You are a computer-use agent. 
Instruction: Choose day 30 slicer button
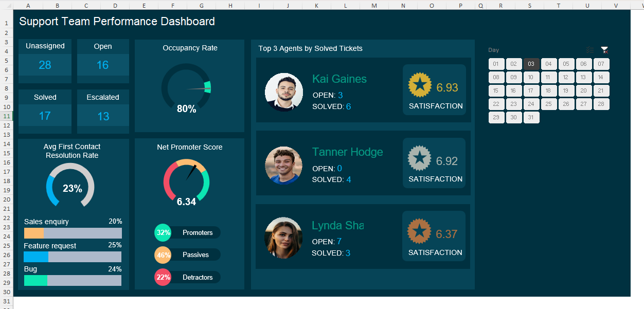pos(514,117)
